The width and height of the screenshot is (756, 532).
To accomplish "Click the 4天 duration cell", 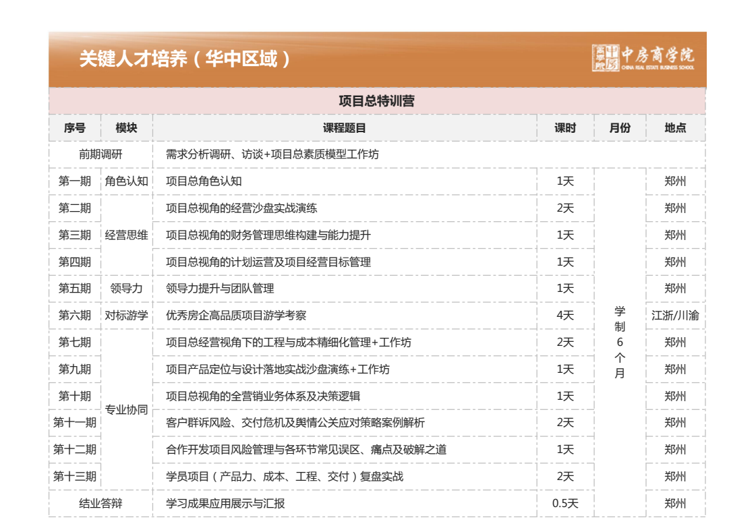I will (x=565, y=315).
